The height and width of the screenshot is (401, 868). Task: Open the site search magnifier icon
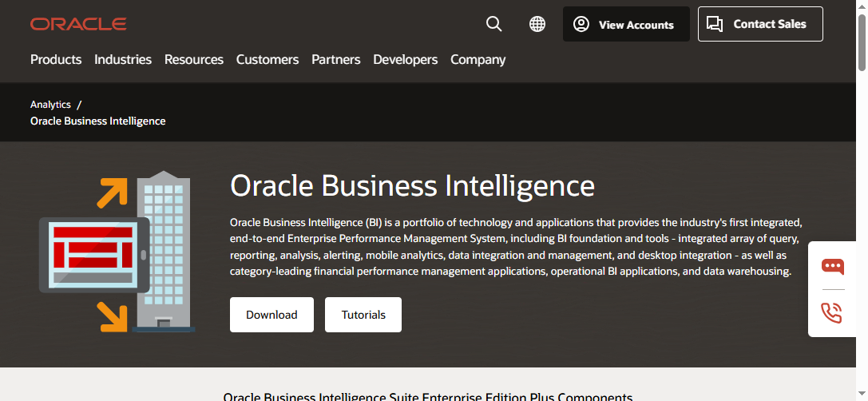[x=493, y=24]
